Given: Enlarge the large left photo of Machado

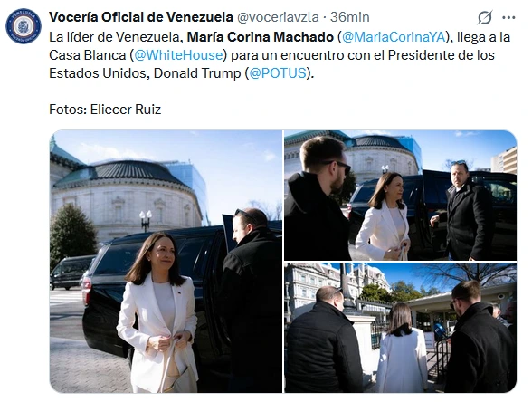Looking at the screenshot, I should 166,262.
